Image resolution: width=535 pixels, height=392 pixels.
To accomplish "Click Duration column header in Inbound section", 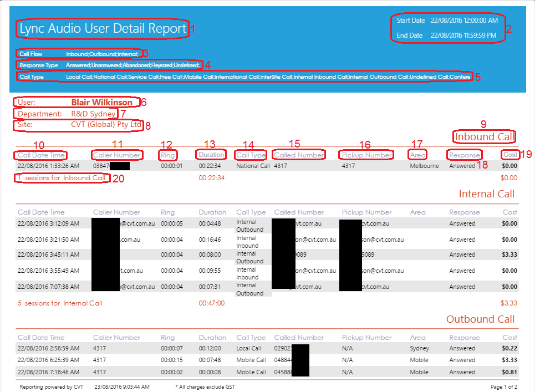I will 212,155.
